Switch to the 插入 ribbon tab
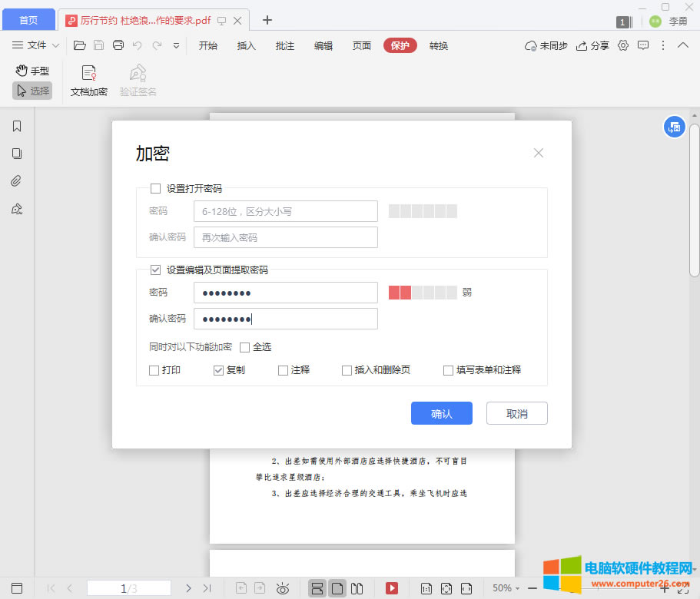 tap(246, 46)
